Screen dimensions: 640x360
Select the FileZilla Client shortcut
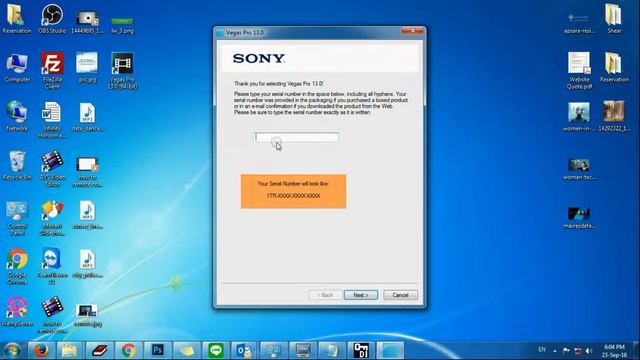52,71
